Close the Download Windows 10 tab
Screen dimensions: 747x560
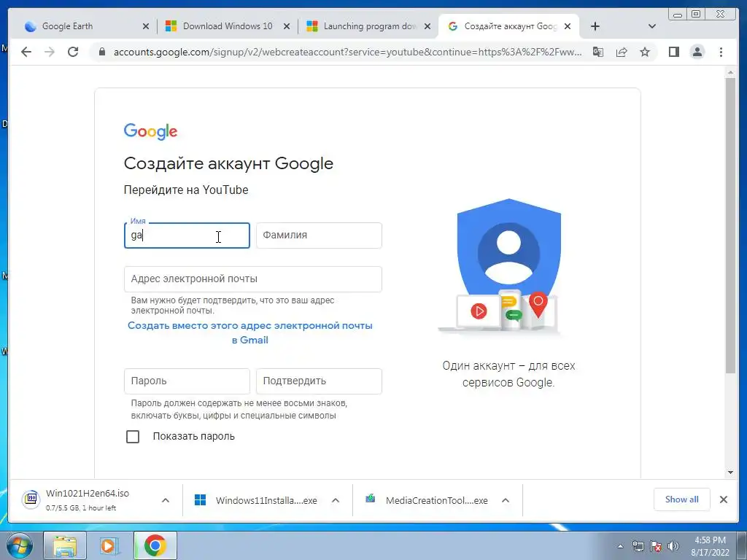pos(287,26)
